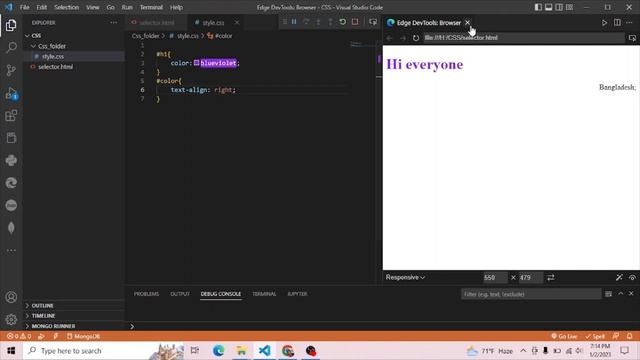Toggle the vision deficiency emulation eye icon

tap(632, 278)
